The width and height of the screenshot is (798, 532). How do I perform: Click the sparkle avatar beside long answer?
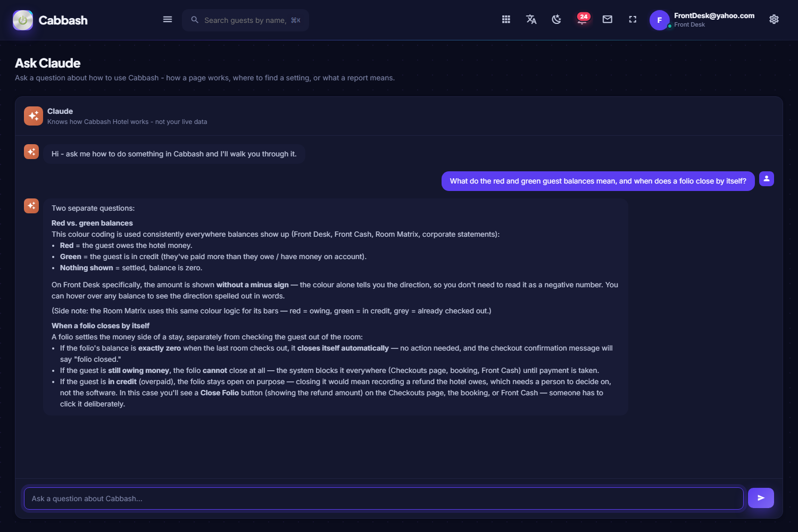[x=31, y=206]
